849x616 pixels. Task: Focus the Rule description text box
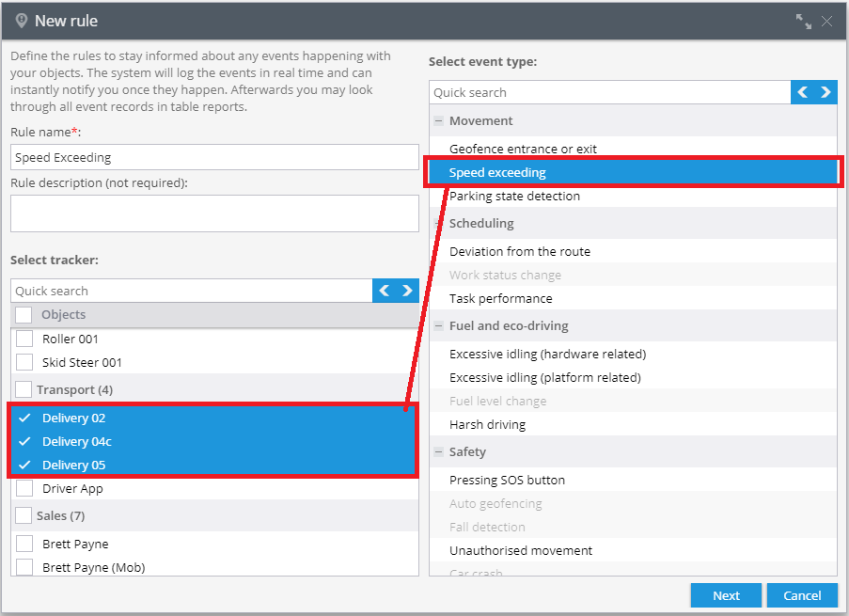pos(214,213)
